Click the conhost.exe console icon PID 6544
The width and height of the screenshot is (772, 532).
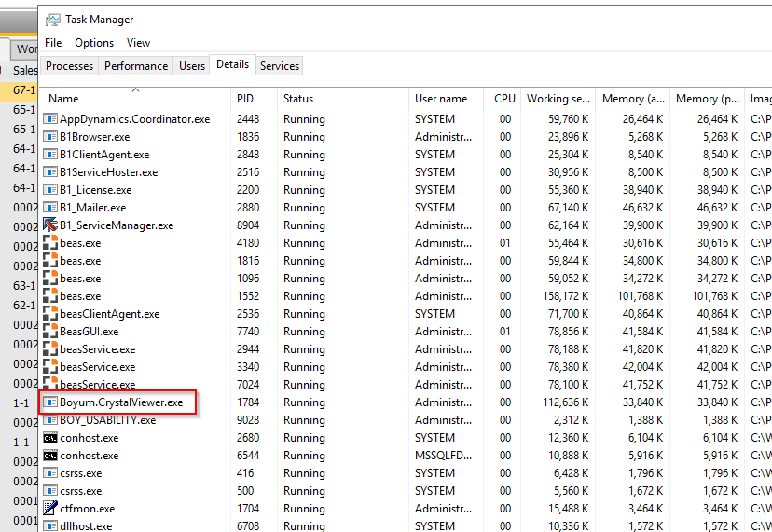click(x=50, y=456)
